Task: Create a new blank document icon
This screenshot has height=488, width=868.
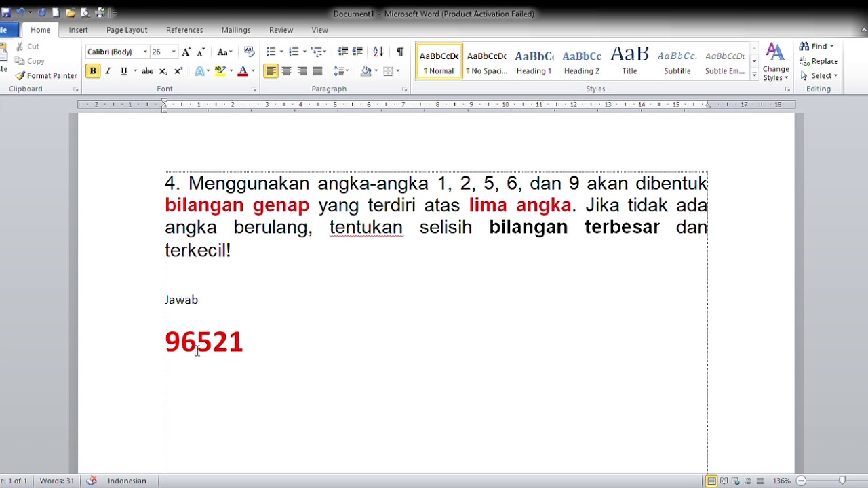Action: click(x=56, y=13)
